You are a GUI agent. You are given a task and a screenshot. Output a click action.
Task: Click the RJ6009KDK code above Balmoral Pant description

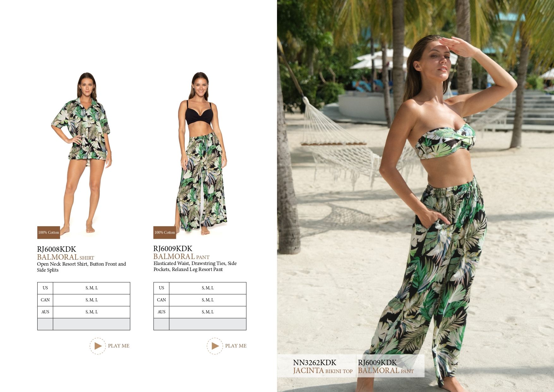[x=173, y=249]
